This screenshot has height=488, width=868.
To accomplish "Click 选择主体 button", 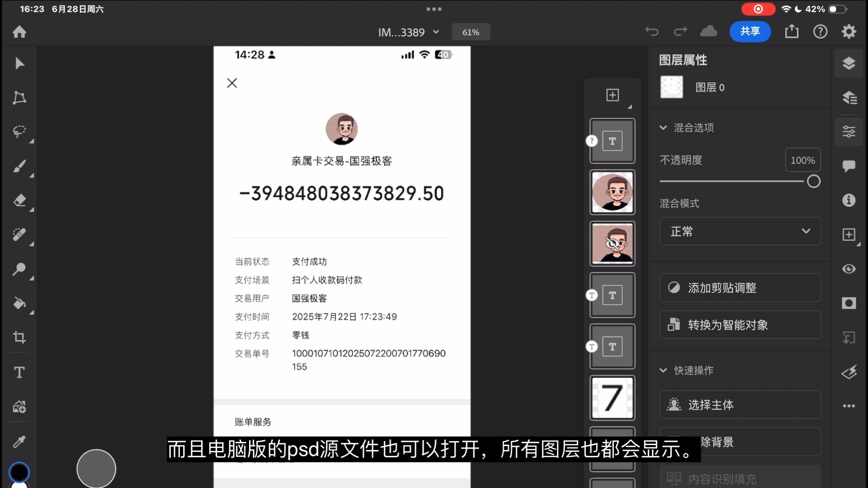I will (x=740, y=405).
